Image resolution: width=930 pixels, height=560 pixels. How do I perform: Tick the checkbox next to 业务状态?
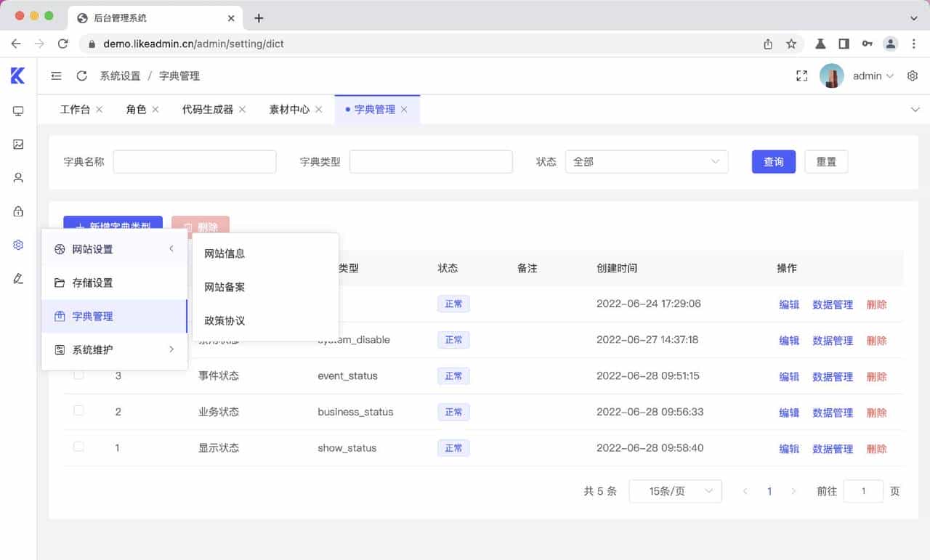(78, 411)
